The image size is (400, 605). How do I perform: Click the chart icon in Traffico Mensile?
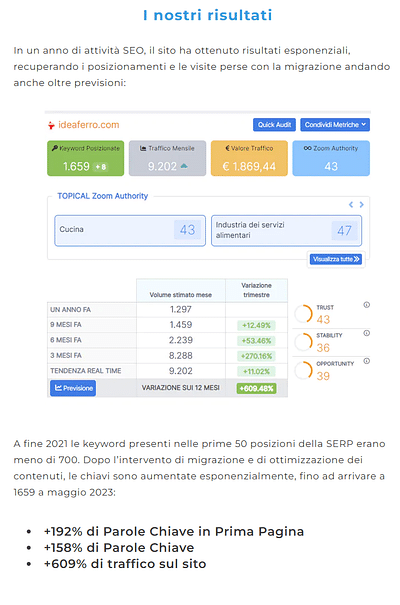point(143,148)
